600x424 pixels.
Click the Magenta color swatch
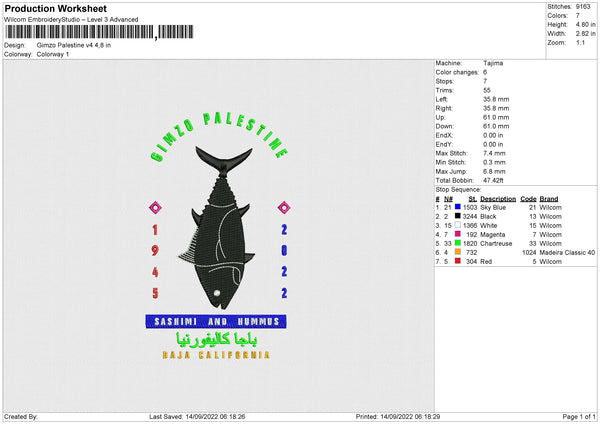(458, 234)
